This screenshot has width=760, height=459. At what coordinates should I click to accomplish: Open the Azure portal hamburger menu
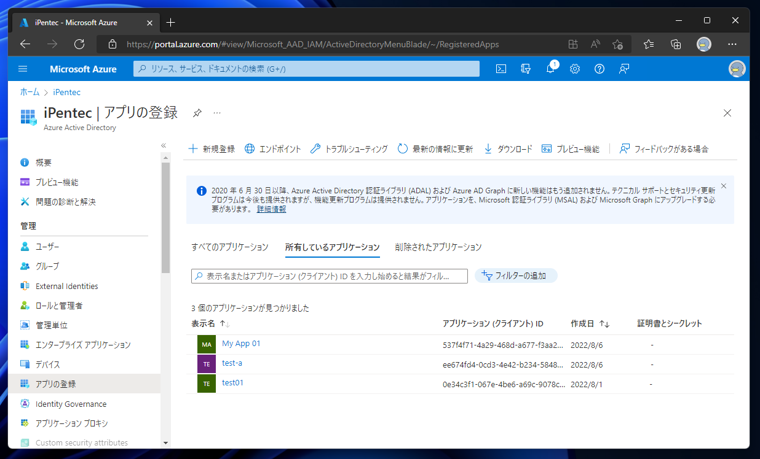(x=23, y=69)
